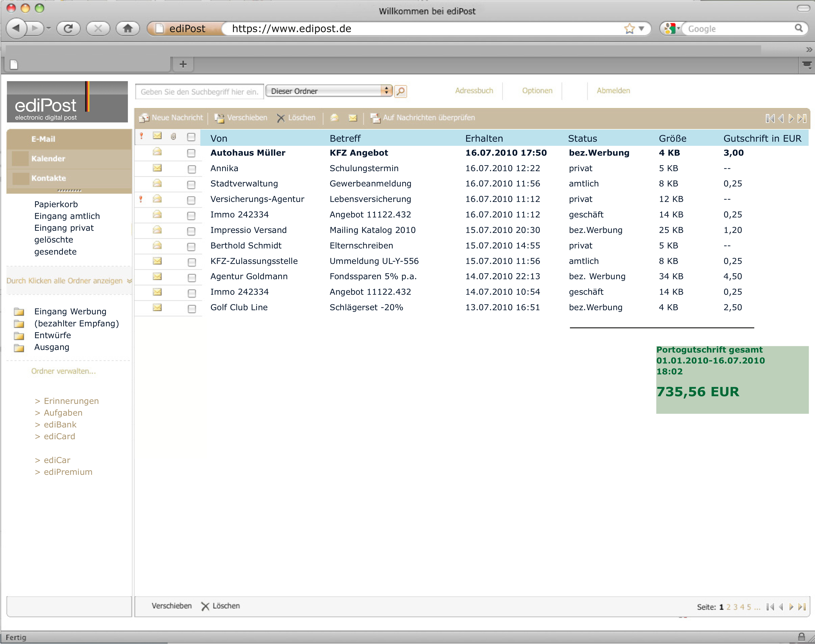Open the browser bookmark star dropdown arrow
The height and width of the screenshot is (644, 815).
click(641, 29)
